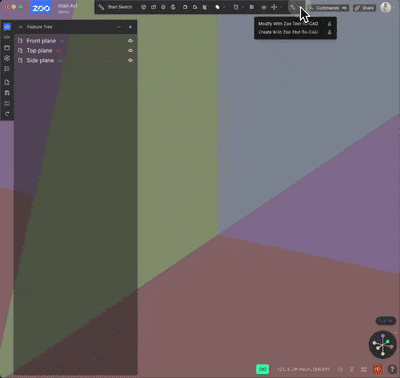Image resolution: width=400 pixels, height=378 pixels.
Task: Toggle the Feature Tree pane sidebar icon
Action: pos(7,27)
